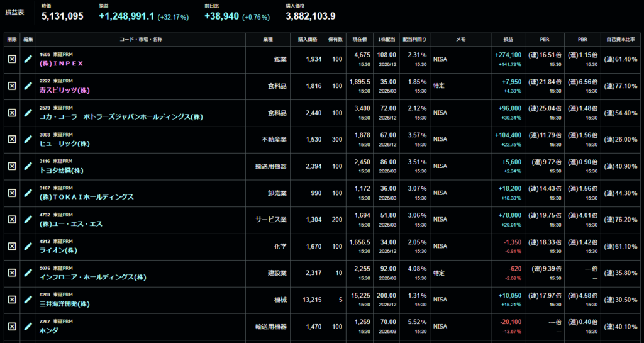Click the 配当利回り column header
The height and width of the screenshot is (343, 644).
(x=414, y=39)
